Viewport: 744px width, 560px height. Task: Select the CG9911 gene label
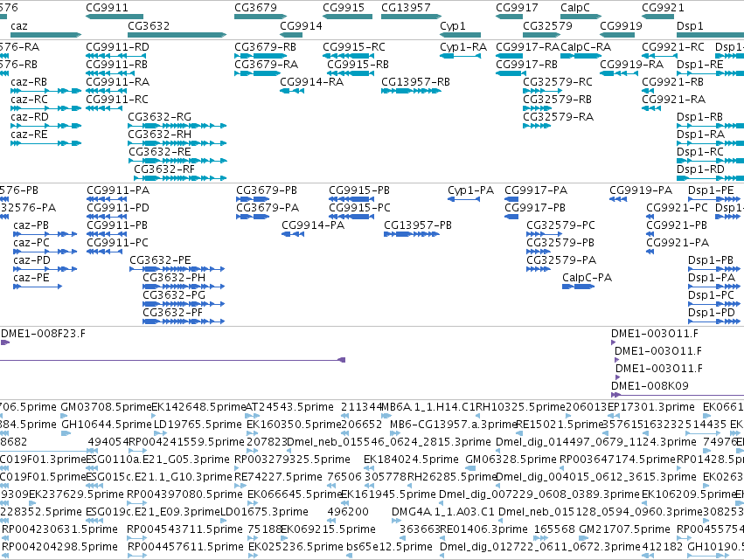pyautogui.click(x=107, y=8)
